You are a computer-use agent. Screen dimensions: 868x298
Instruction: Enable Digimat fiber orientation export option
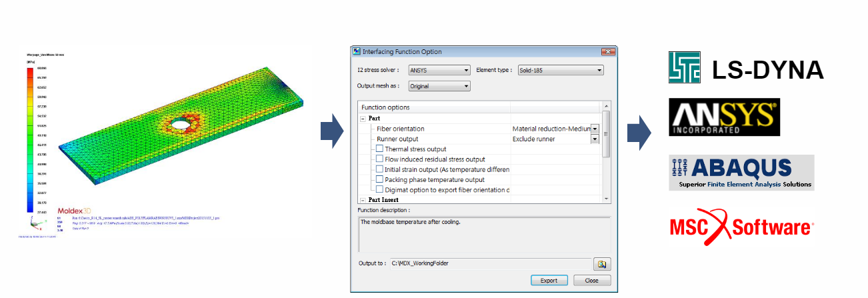pos(380,189)
